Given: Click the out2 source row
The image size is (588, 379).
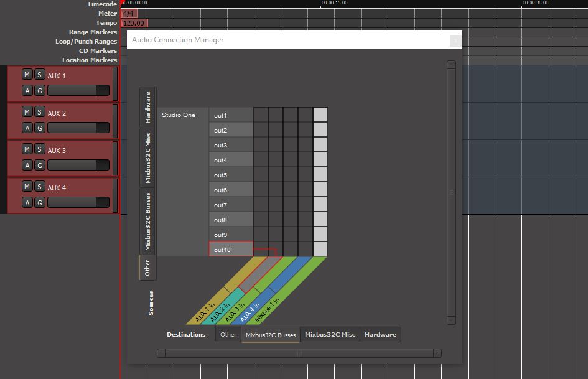Looking at the screenshot, I should (231, 130).
